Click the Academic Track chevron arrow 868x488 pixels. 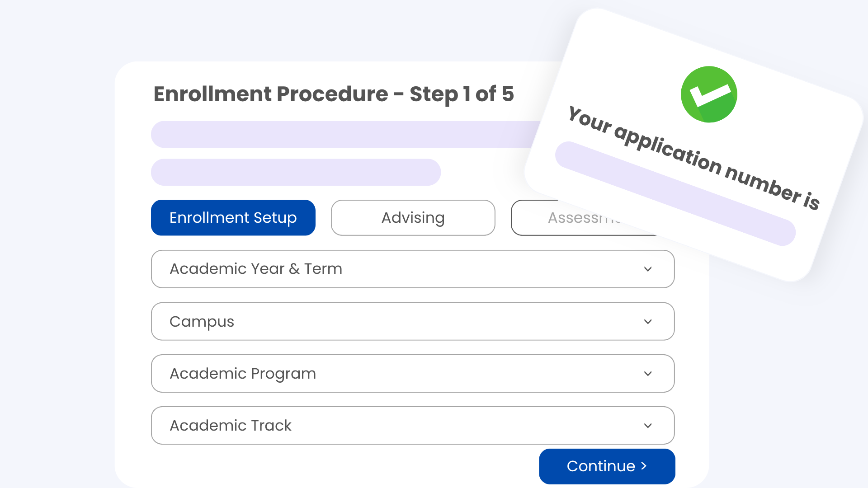[648, 426]
